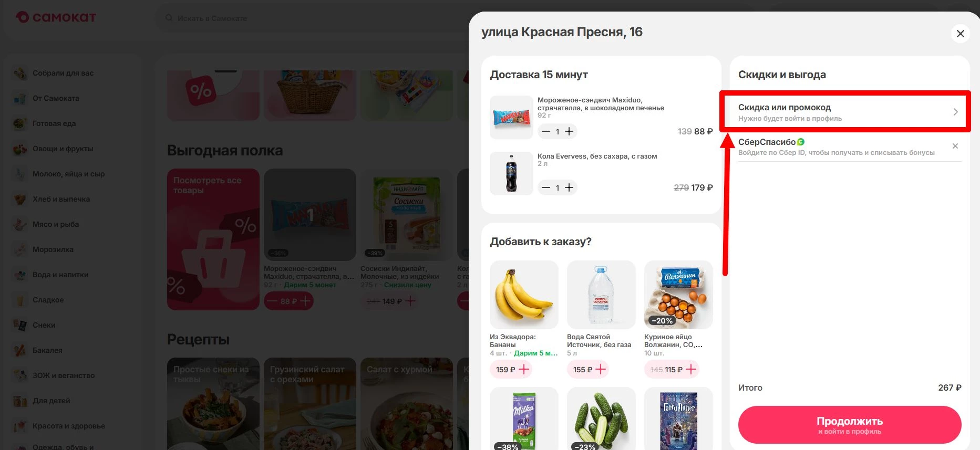Dismiss the СберСпасибо suggestion
This screenshot has height=450, width=980.
coord(955,146)
